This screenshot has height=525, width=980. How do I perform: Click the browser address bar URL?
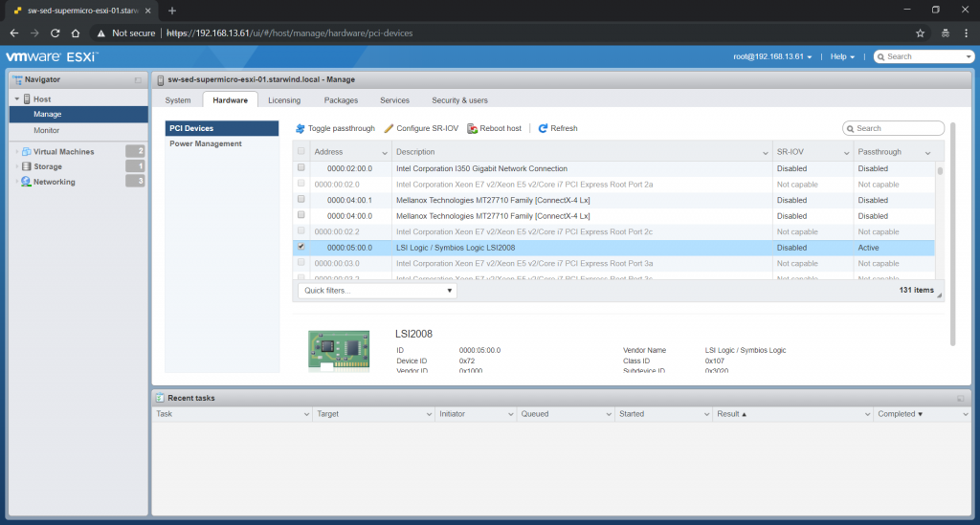tap(289, 33)
